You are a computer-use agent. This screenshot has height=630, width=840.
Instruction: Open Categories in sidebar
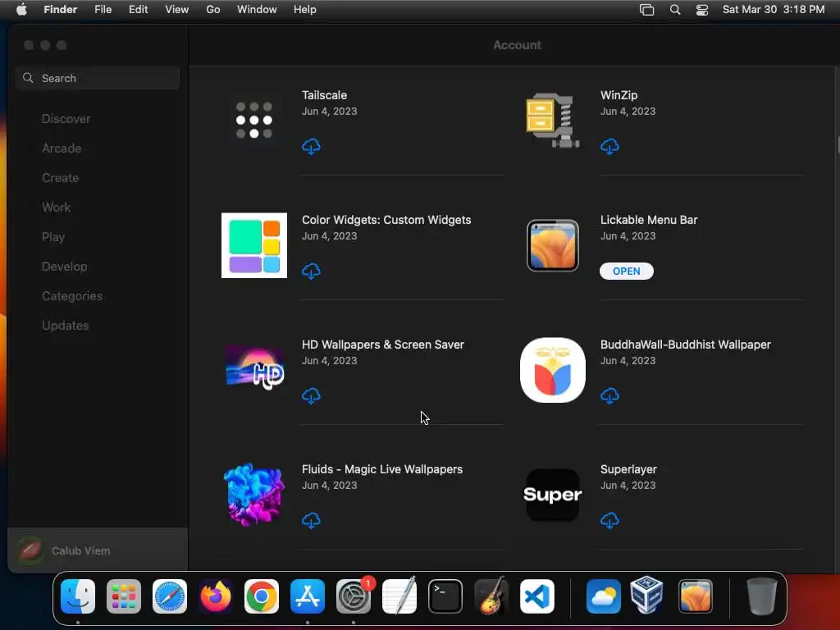[x=72, y=295]
